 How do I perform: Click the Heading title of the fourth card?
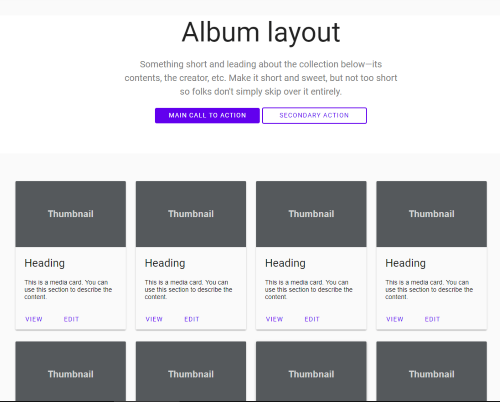tap(405, 263)
